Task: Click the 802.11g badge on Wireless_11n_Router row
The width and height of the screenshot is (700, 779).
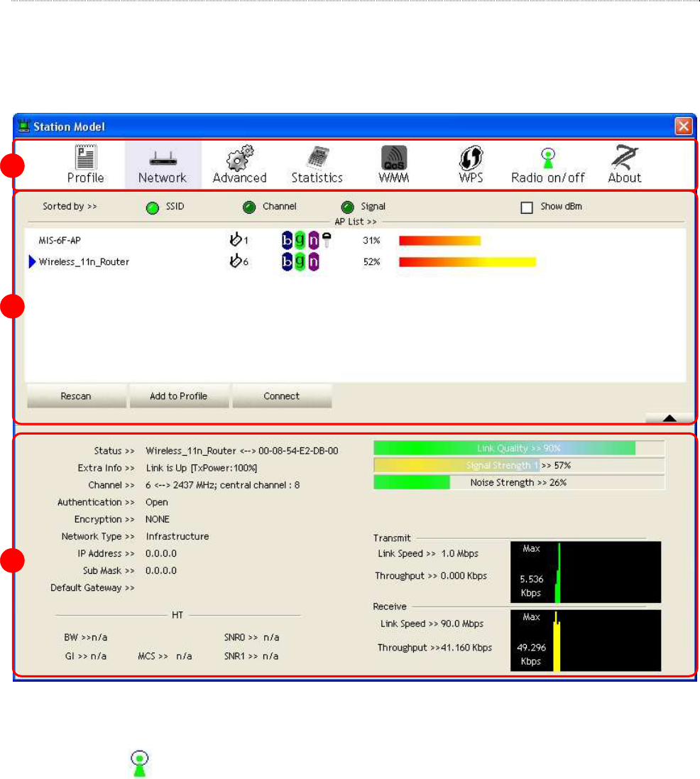Action: [x=300, y=261]
